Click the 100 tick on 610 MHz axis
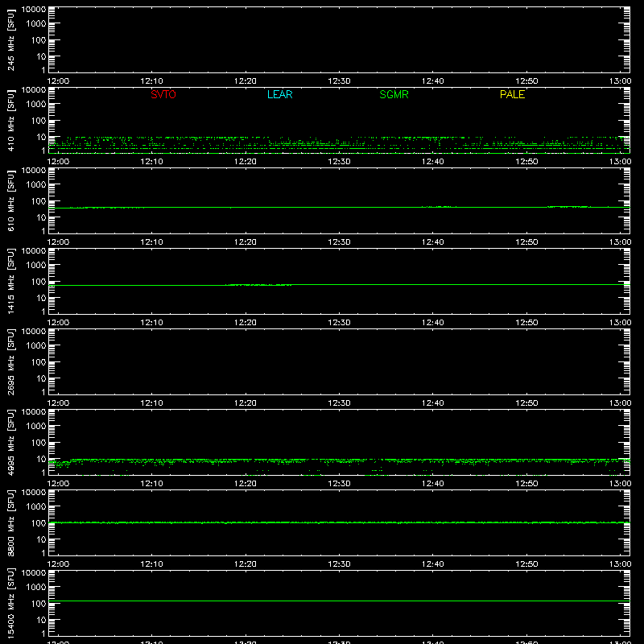The height and width of the screenshot is (644, 644). coord(39,200)
